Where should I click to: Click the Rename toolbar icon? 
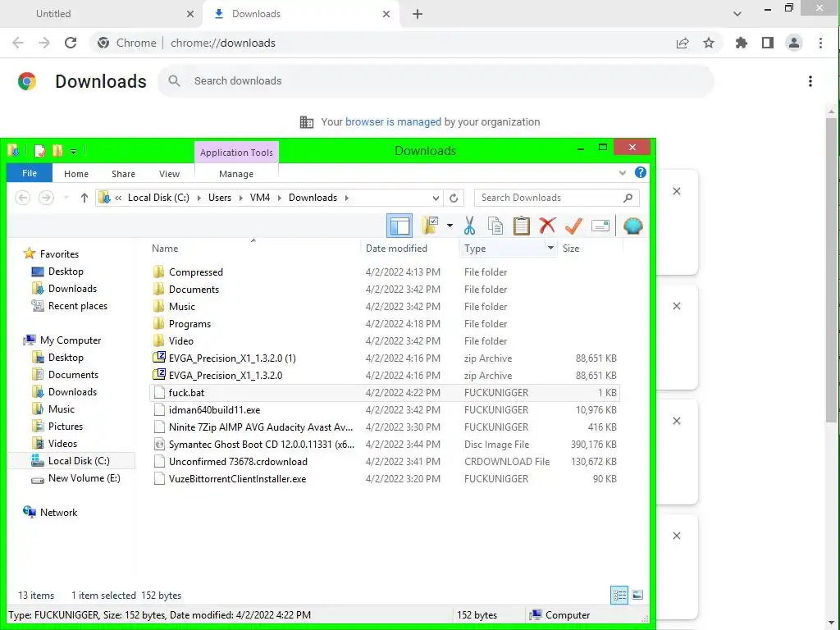(x=600, y=226)
